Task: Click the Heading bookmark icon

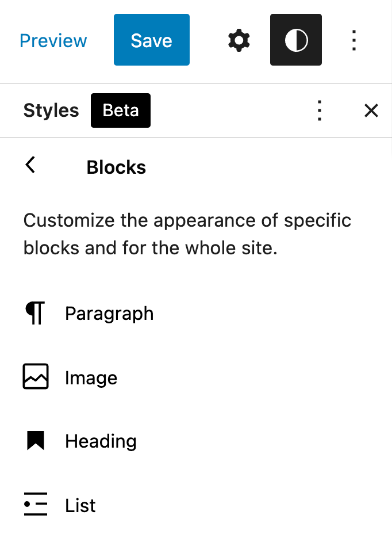Action: [x=35, y=441]
